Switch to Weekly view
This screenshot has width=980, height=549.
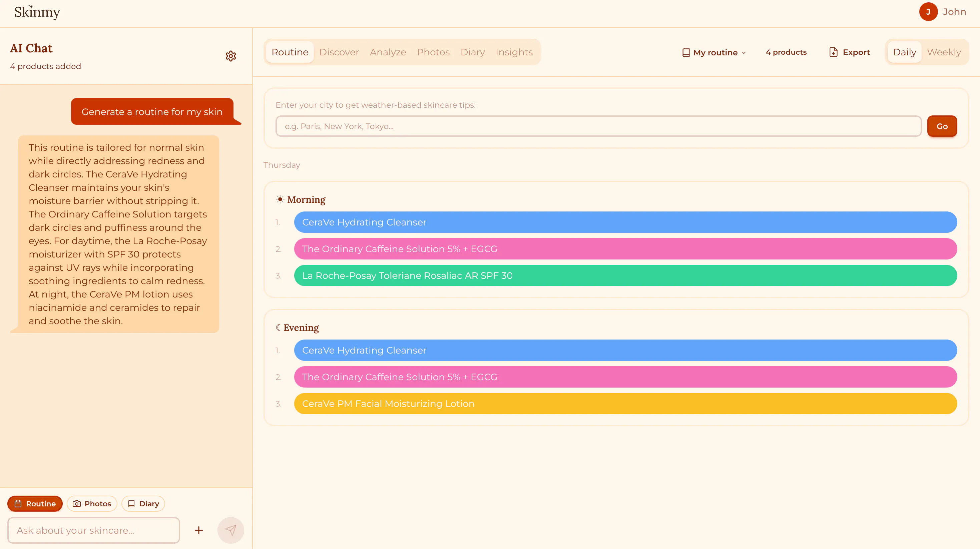pos(944,52)
